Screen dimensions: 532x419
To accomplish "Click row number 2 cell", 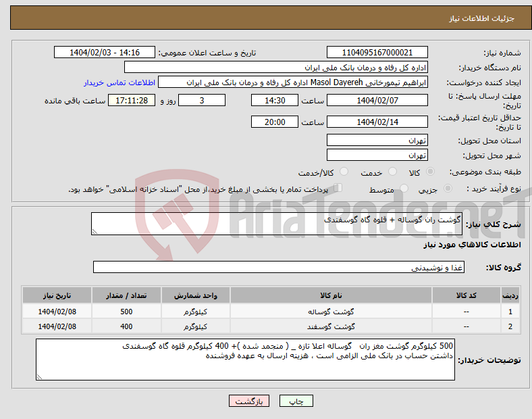I will click(x=510, y=326).
